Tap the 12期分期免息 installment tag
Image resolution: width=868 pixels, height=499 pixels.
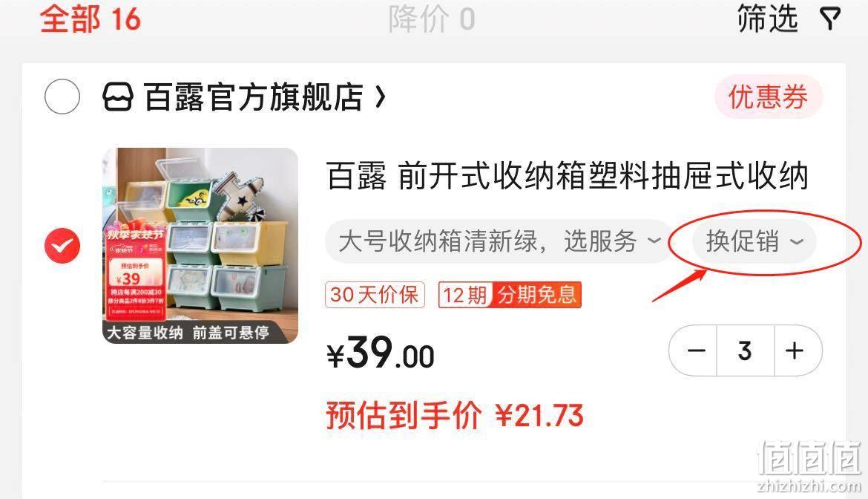click(510, 295)
